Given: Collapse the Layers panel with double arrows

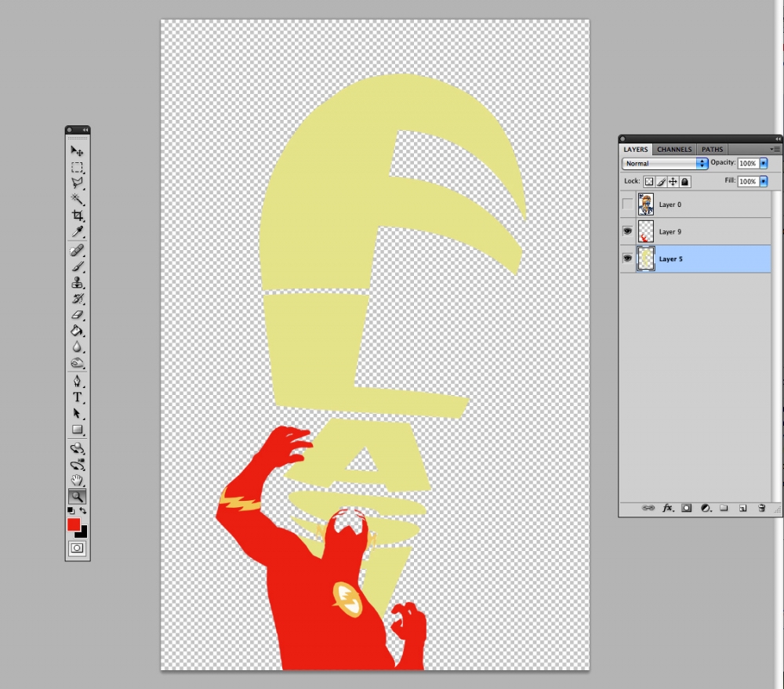Looking at the screenshot, I should pos(778,139).
